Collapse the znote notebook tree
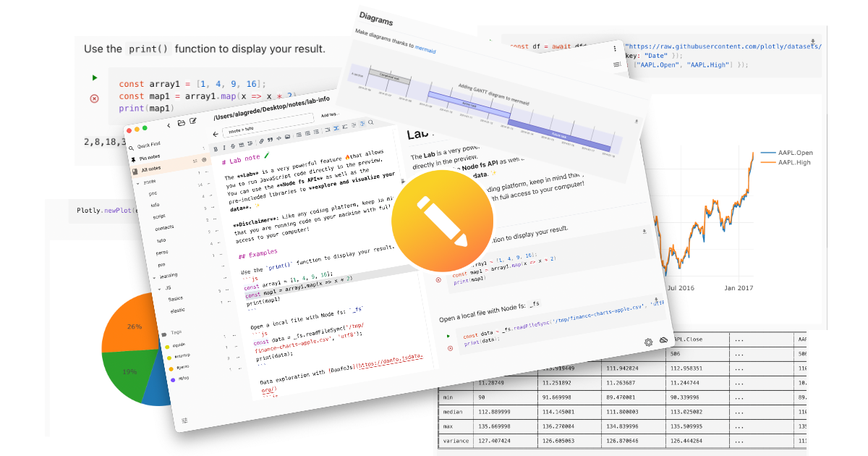The image size is (868, 456). [x=137, y=182]
